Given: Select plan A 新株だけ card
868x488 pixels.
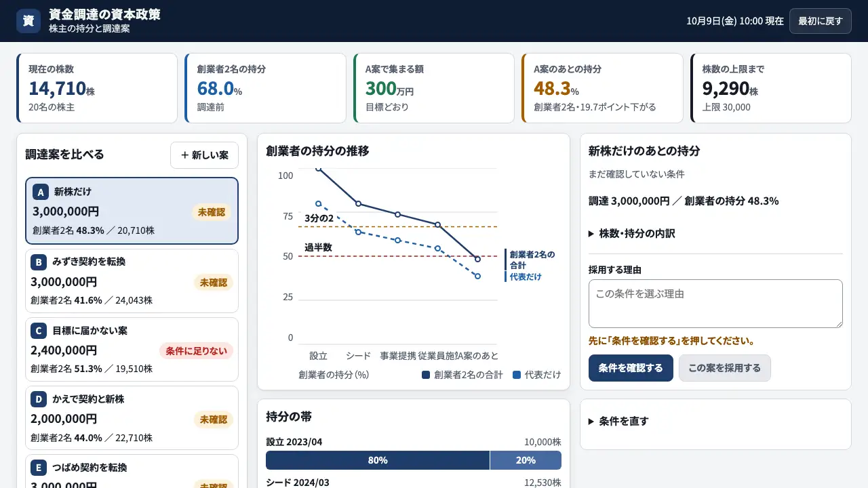Looking at the screenshot, I should (132, 211).
